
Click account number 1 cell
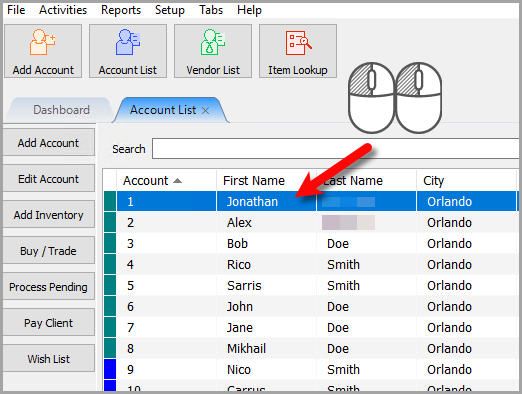166,201
